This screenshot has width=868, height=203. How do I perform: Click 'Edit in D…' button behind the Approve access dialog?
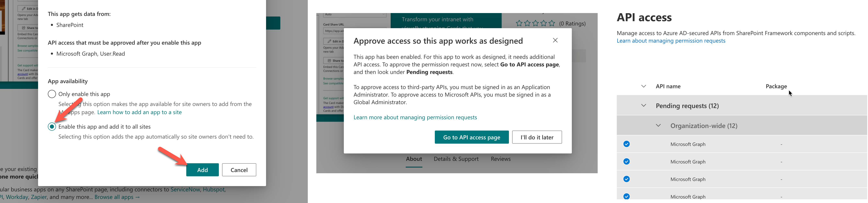pos(334,42)
